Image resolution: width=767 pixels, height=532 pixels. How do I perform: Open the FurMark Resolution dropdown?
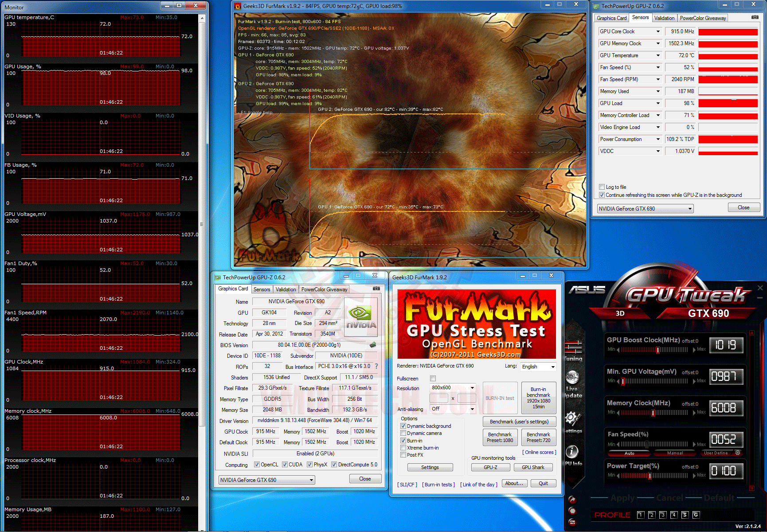453,387
